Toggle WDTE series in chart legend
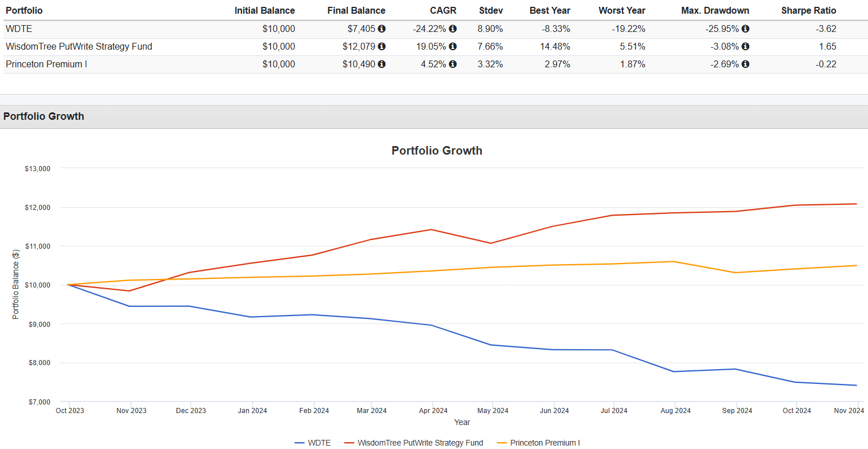This screenshot has height=449, width=868. pos(313,443)
